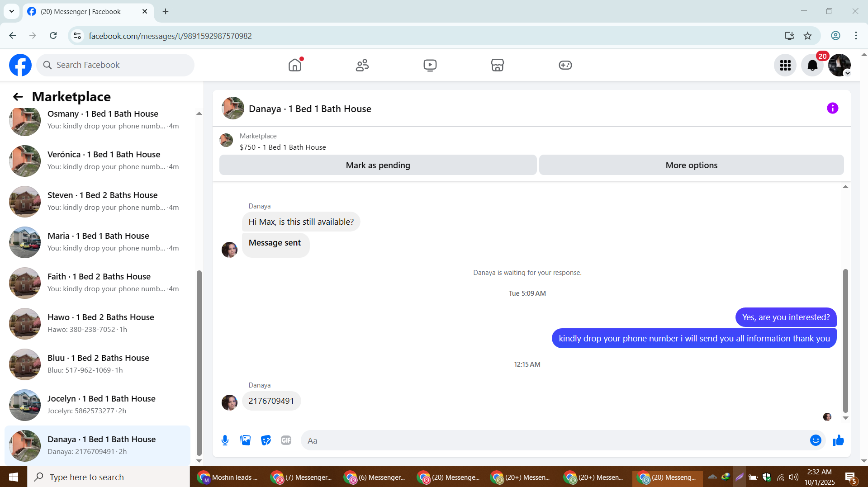Open a new tab with plus button
The image size is (868, 487).
166,11
